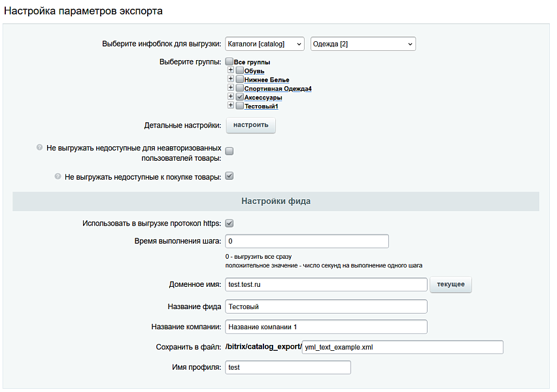This screenshot has width=557, height=392.
Task: Click the Название компании text field
Action: [x=326, y=327]
